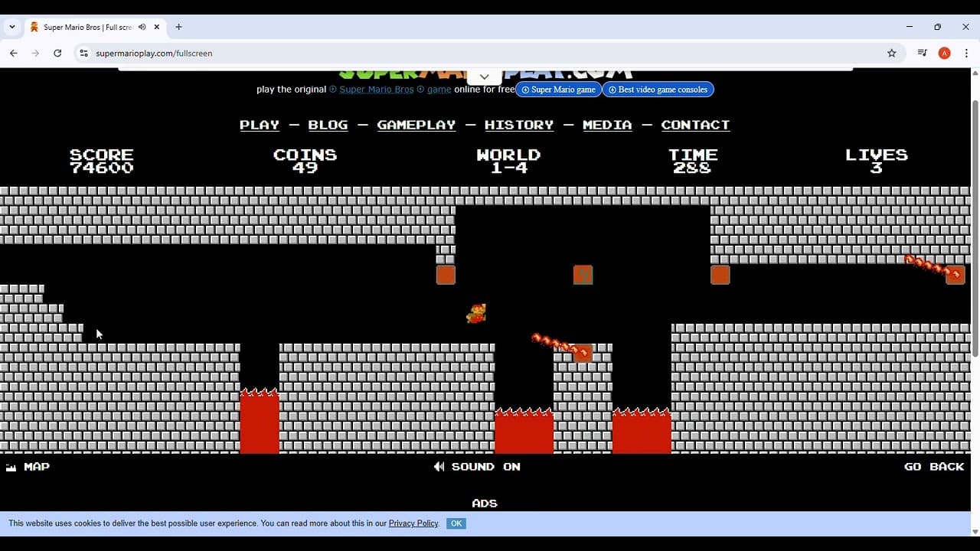The image size is (980, 551).
Task: Click the Mario character sprite
Action: pyautogui.click(x=476, y=313)
